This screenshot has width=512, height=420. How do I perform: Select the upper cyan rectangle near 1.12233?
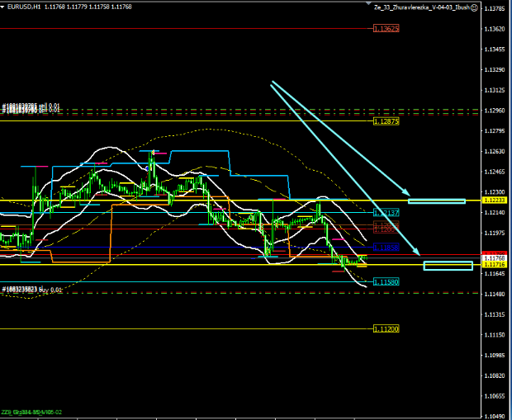point(436,201)
